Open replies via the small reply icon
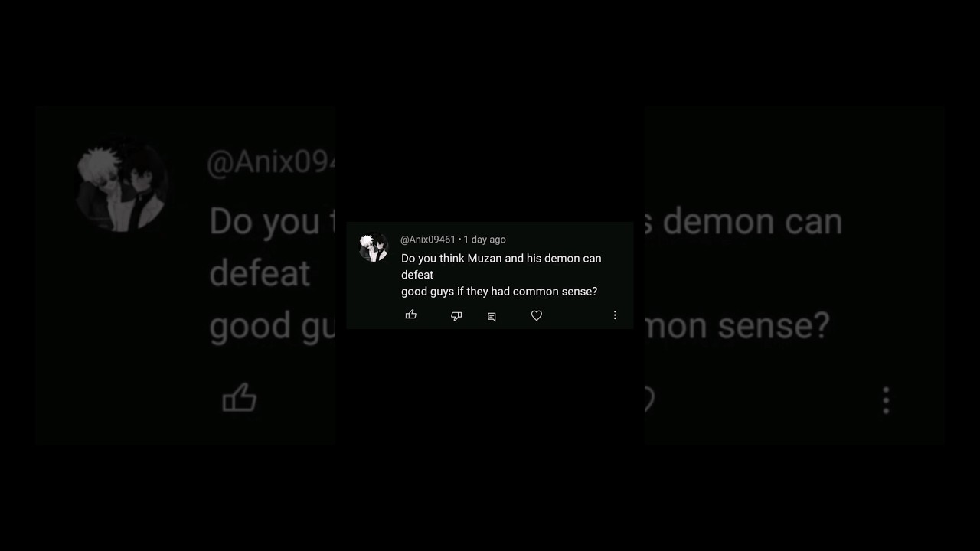Image resolution: width=980 pixels, height=551 pixels. [x=492, y=317]
